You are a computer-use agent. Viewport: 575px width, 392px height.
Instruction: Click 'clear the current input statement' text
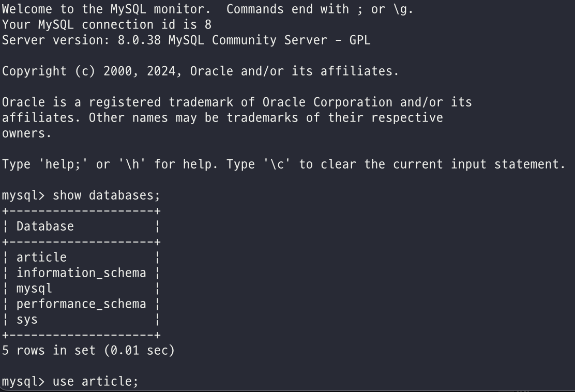coord(443,164)
